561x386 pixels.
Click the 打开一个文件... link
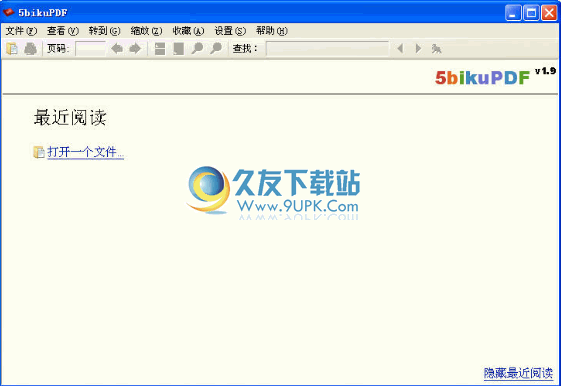tap(86, 152)
